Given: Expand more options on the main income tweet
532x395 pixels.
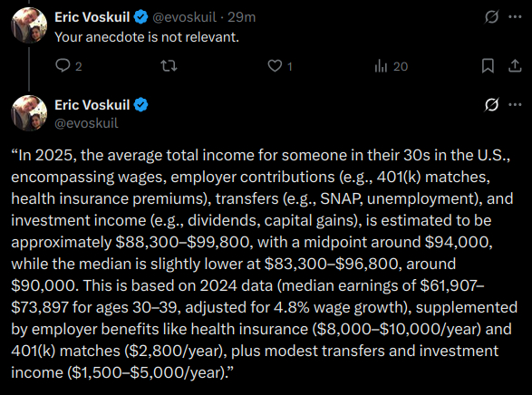Looking at the screenshot, I should pos(515,104).
